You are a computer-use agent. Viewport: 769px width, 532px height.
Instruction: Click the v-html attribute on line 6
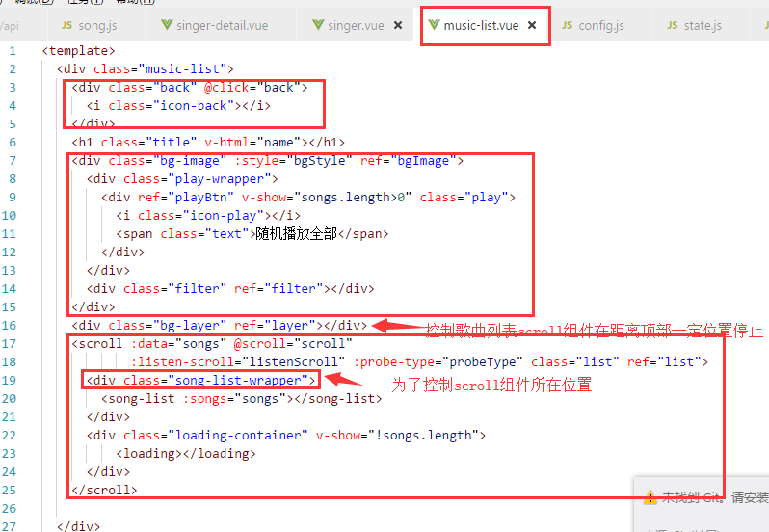(226, 143)
